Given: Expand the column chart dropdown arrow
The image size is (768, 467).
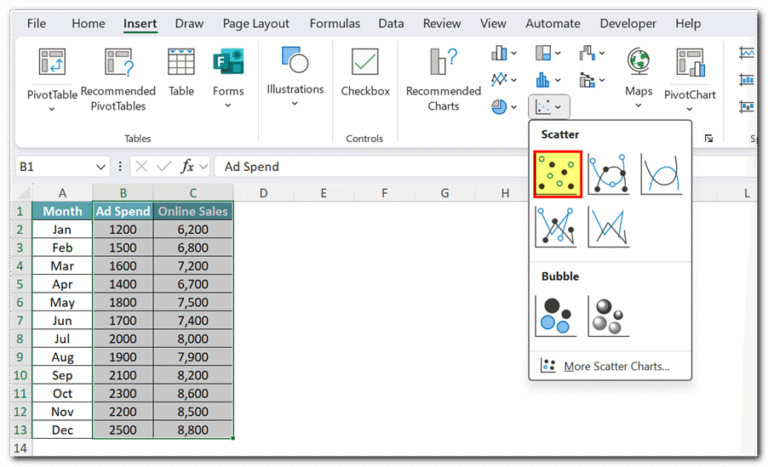Looking at the screenshot, I should pyautogui.click(x=514, y=53).
